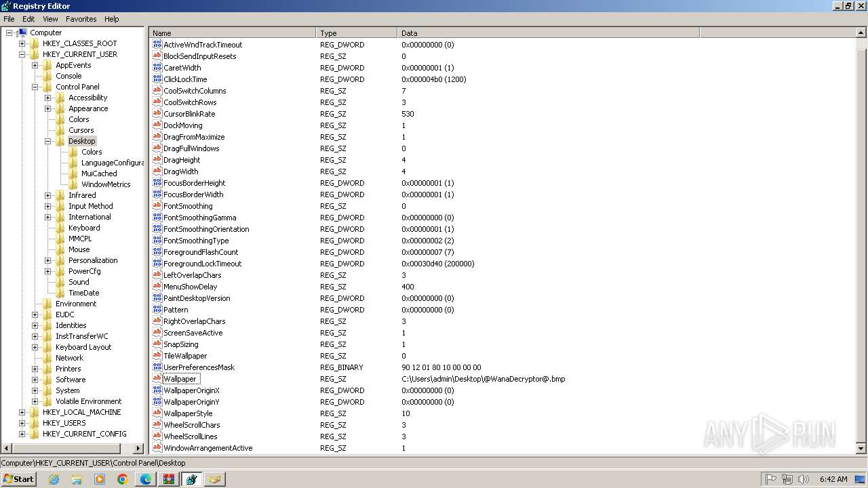Screen dimensions: 868x488
Task: Click the WallpaperStyle string icon
Action: pyautogui.click(x=157, y=413)
